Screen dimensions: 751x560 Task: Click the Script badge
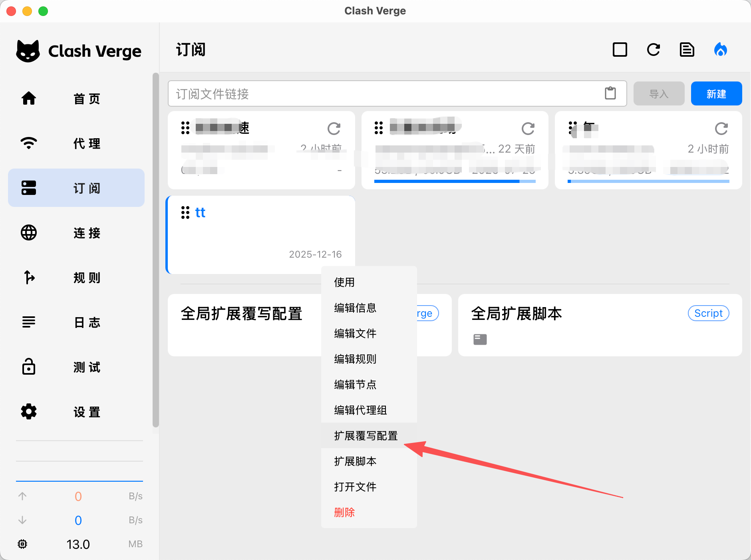coord(708,313)
